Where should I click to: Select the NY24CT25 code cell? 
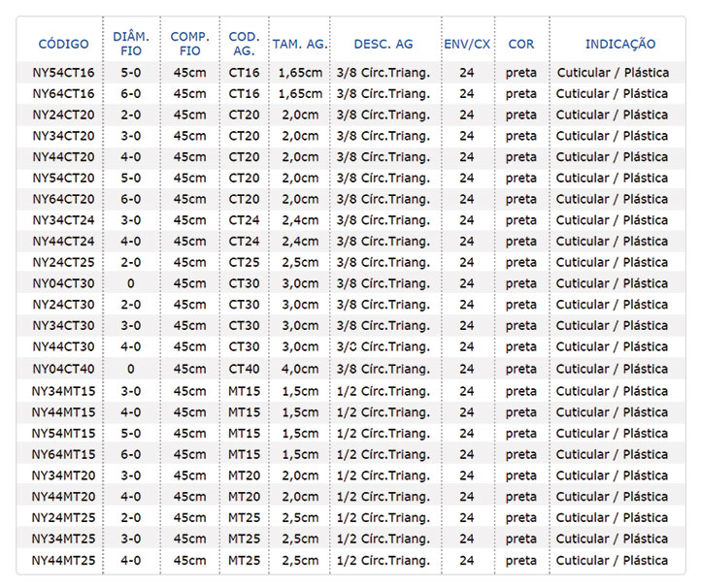click(63, 262)
